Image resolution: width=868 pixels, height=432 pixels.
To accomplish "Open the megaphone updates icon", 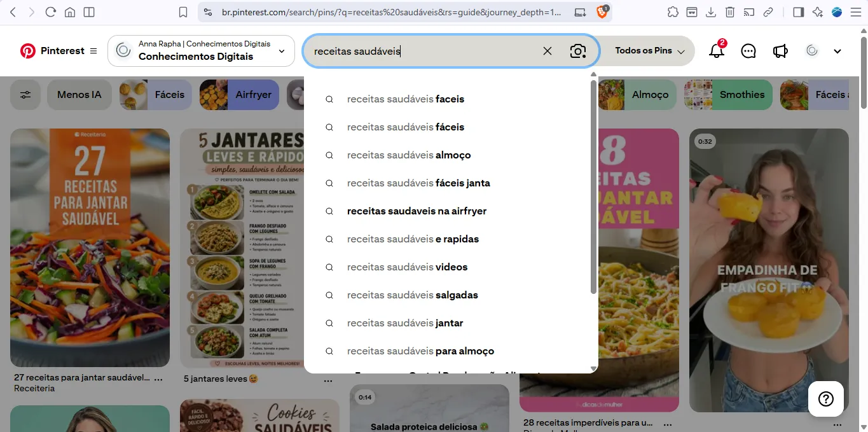I will click(x=780, y=51).
